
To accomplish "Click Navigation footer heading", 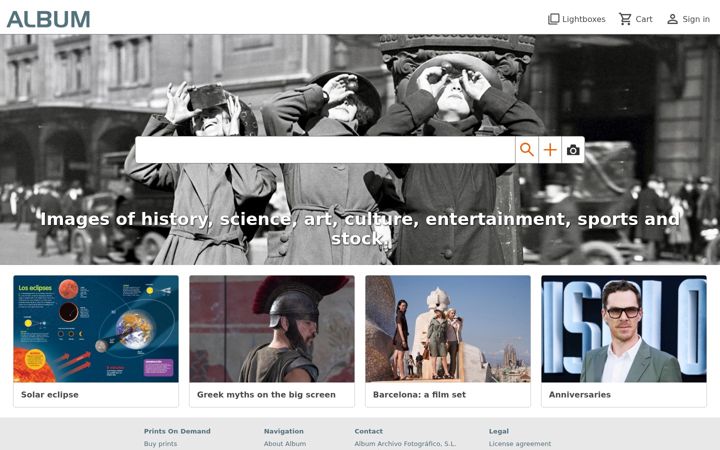I will click(x=284, y=431).
